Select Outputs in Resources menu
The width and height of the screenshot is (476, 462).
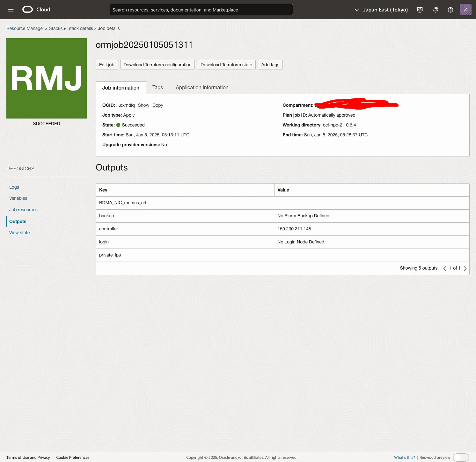tap(18, 221)
